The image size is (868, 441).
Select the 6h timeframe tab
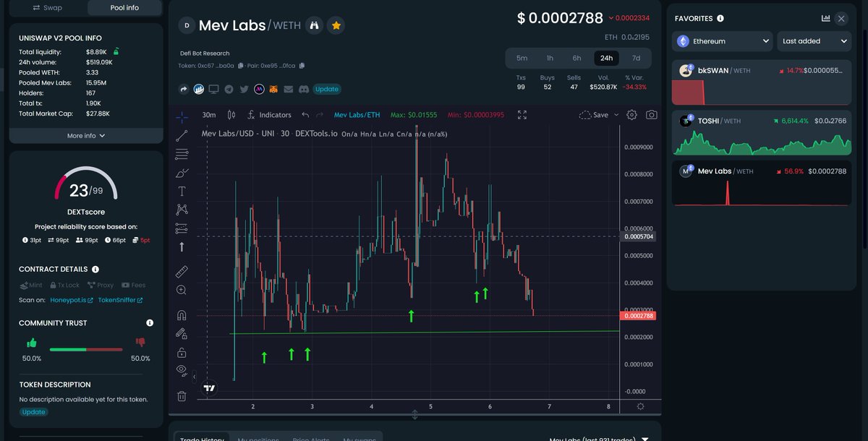[576, 59]
